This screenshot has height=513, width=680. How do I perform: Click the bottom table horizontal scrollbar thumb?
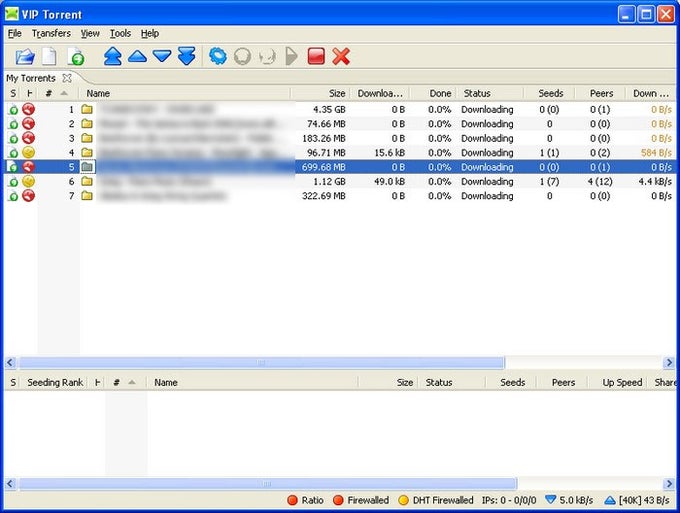[x=268, y=483]
